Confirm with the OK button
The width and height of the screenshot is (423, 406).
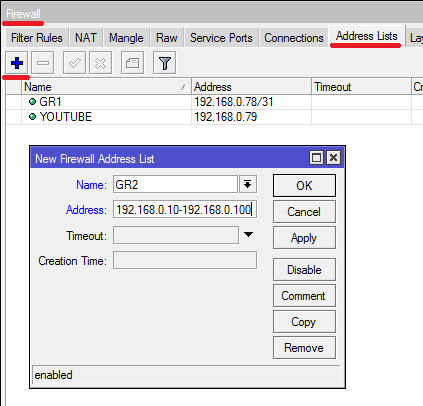304,186
